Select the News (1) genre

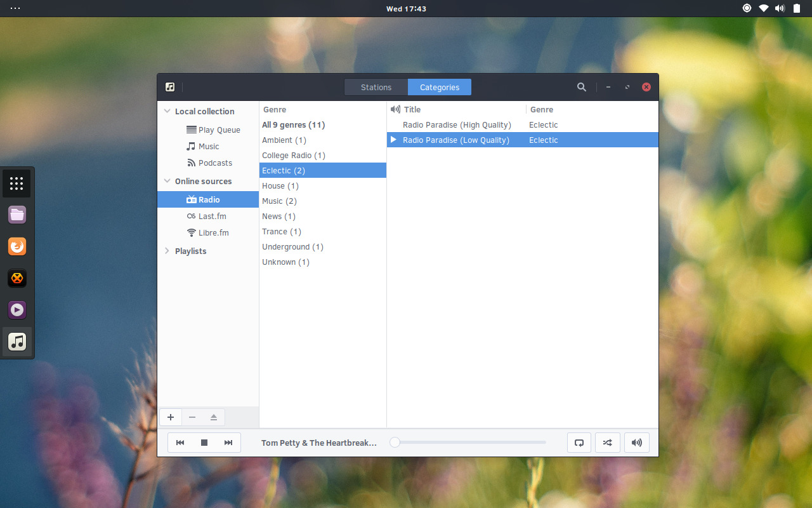(323, 216)
